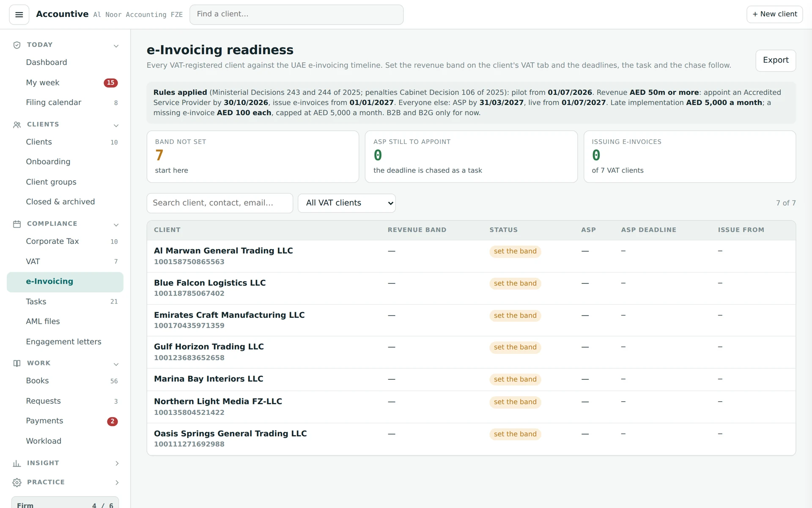The height and width of the screenshot is (508, 812).
Task: Click the ASP still to appoint card
Action: pos(471,157)
